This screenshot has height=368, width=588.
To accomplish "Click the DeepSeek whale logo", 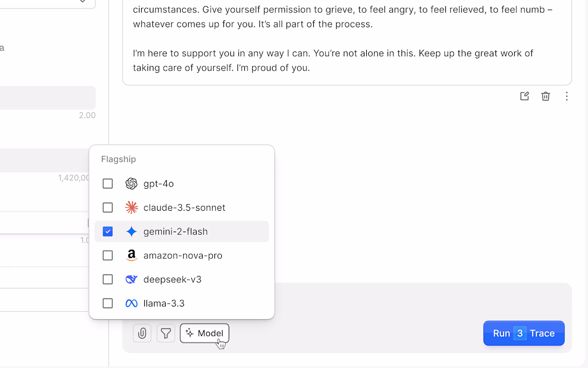I will pyautogui.click(x=131, y=279).
